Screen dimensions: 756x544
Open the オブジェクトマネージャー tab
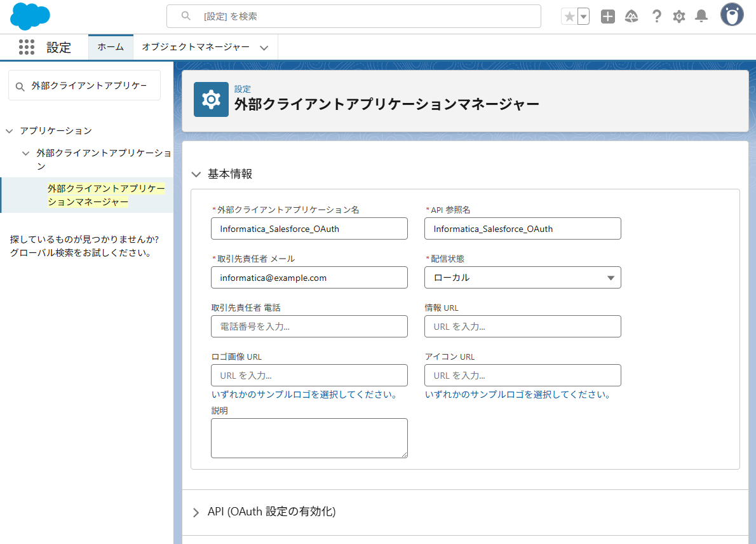(x=196, y=47)
